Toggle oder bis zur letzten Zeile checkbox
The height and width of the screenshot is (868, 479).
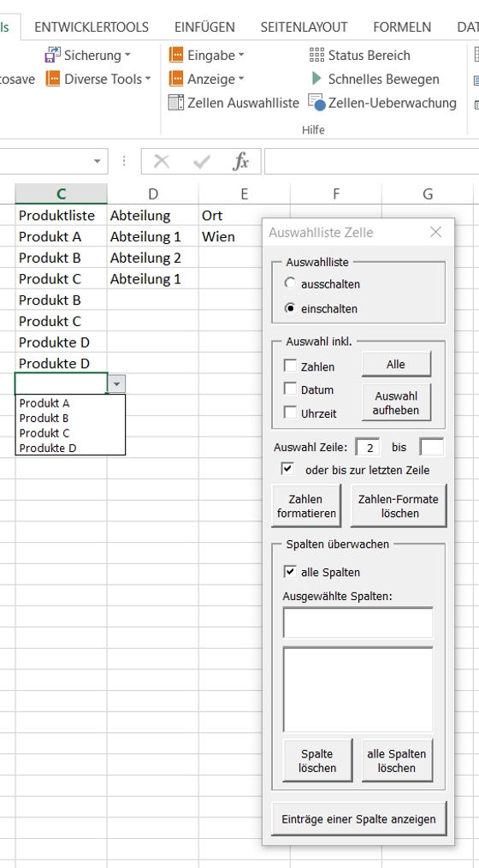coord(287,469)
